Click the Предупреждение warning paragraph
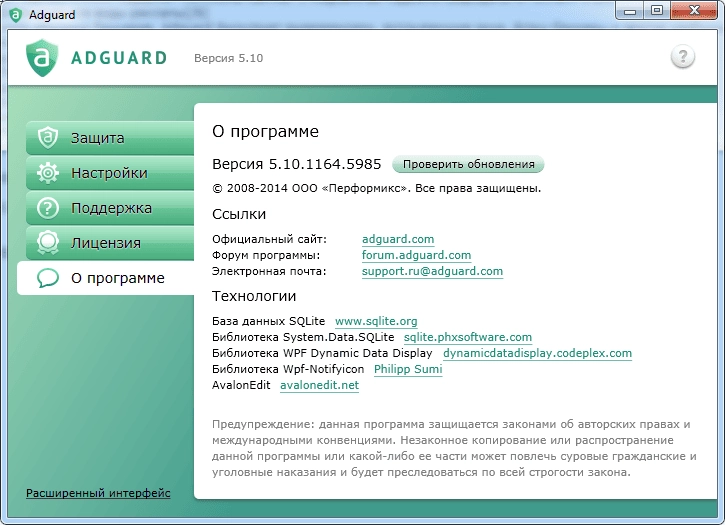This screenshot has width=725, height=525. tap(454, 448)
